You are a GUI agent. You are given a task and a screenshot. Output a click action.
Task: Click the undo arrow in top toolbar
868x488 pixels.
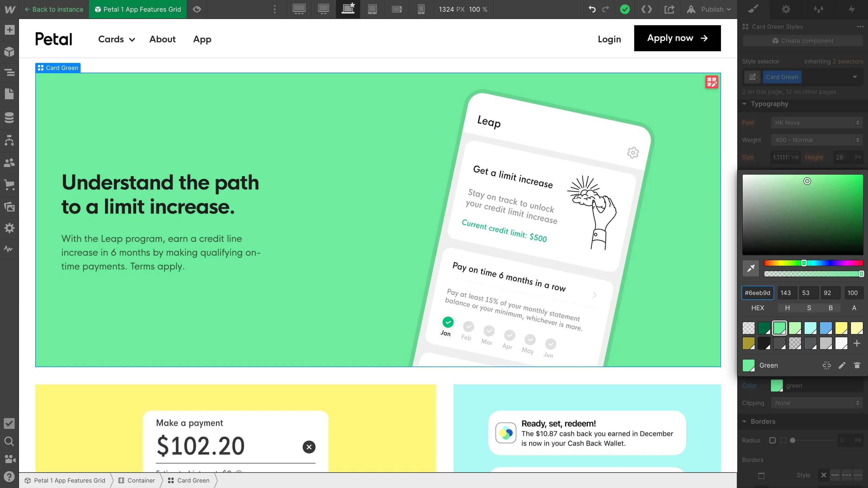(x=592, y=9)
